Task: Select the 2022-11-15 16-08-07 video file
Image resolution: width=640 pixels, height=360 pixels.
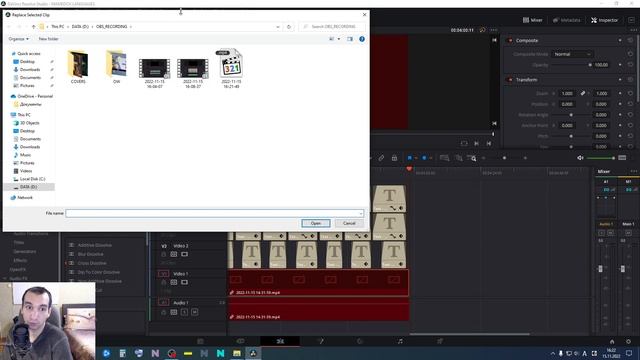Action: pos(154,73)
